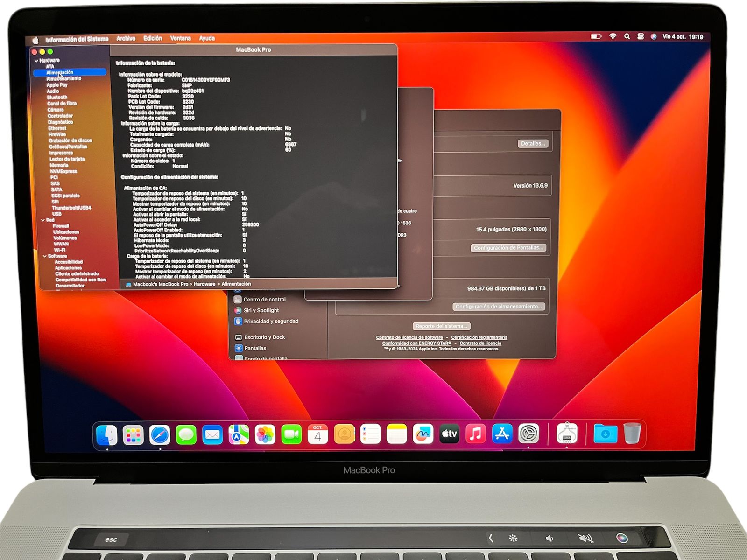
Task: Activate Siri from the menu bar
Action: (654, 36)
